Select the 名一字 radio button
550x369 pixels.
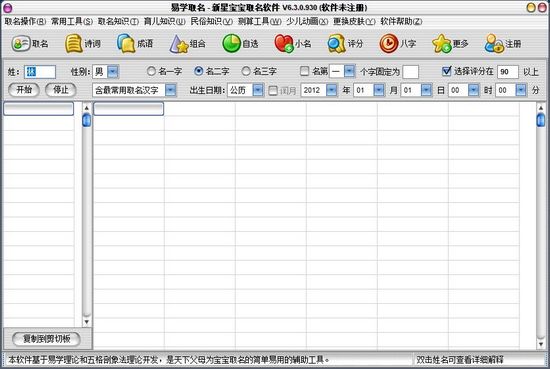[x=151, y=71]
